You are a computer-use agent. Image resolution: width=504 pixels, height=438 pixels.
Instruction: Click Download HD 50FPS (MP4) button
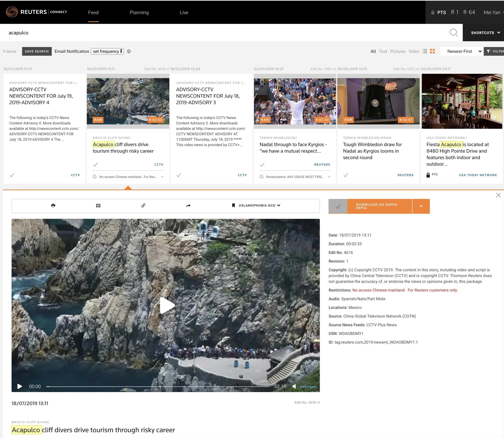click(x=380, y=206)
